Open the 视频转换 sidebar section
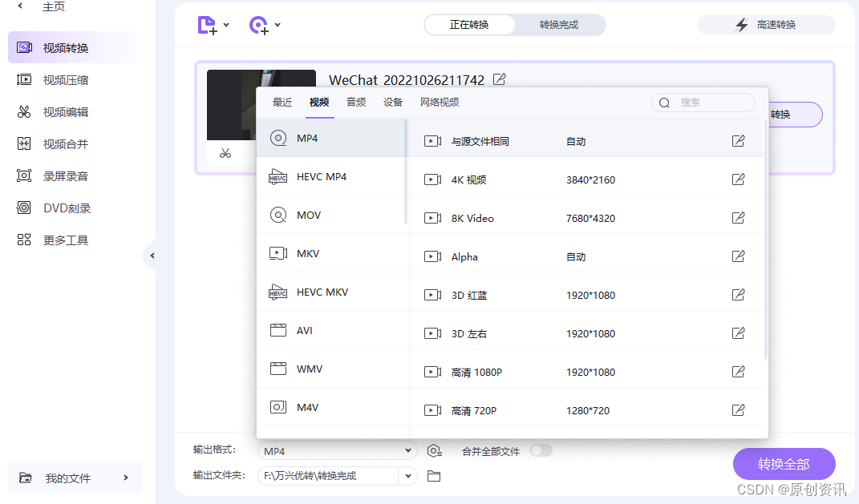The image size is (859, 504). (75, 47)
